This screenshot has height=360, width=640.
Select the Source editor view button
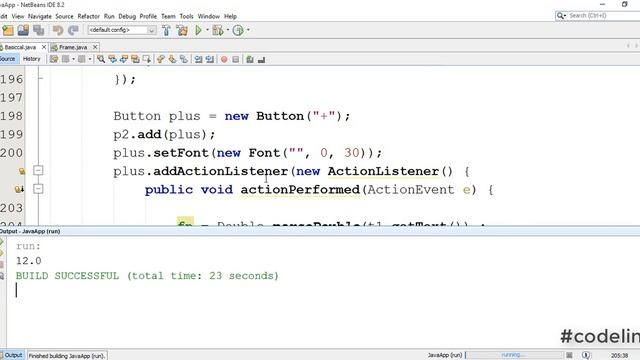pos(8,59)
